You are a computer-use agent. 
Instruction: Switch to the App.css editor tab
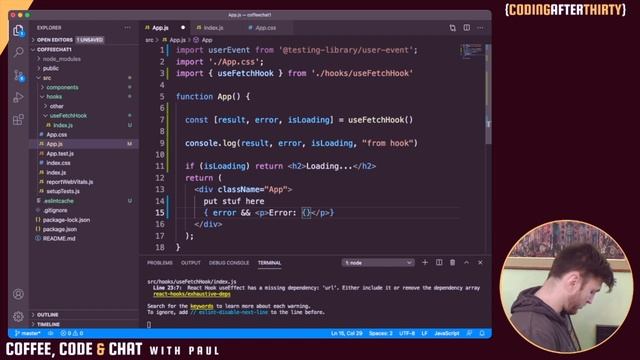[x=265, y=28]
